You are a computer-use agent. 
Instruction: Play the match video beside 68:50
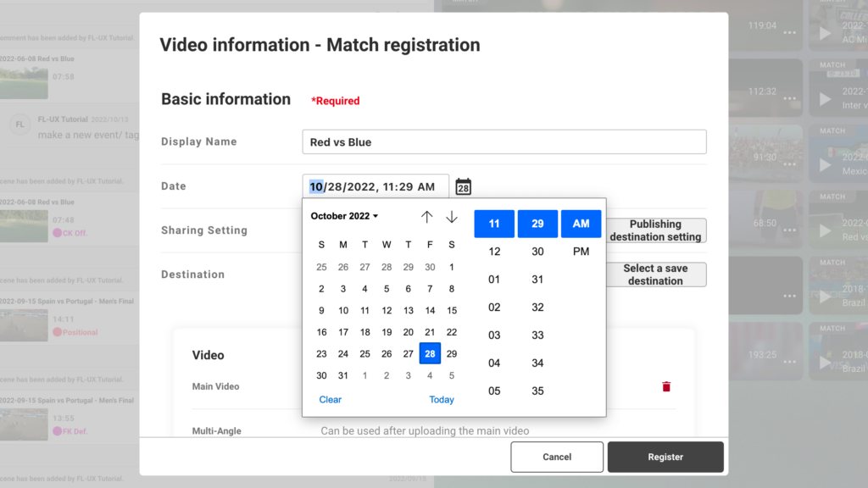pos(825,230)
